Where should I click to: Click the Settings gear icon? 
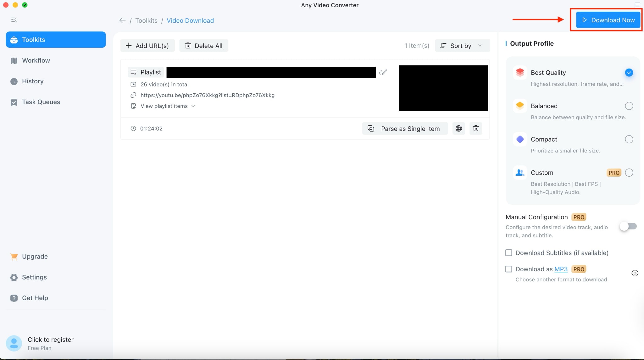click(x=14, y=277)
